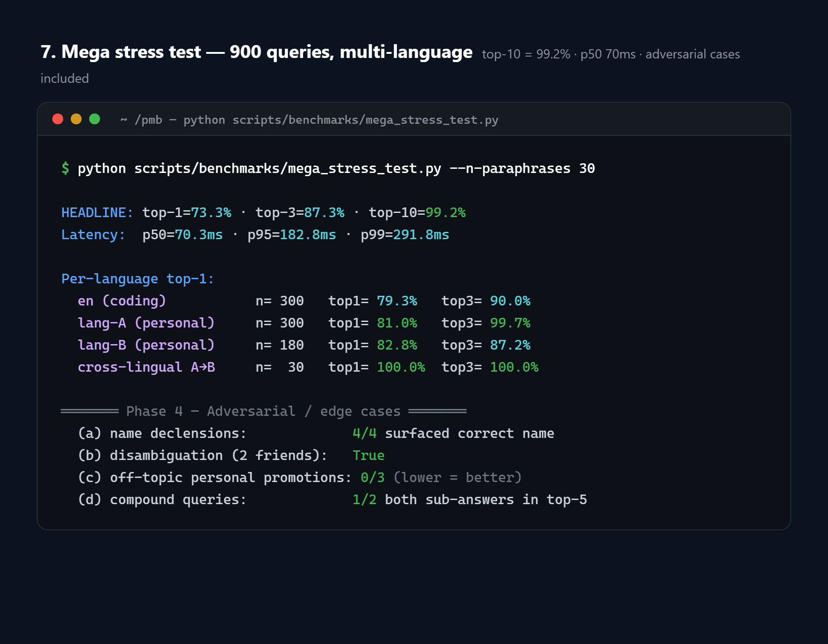Click the en top1 value '79.3%'
This screenshot has width=828, height=644.
pyautogui.click(x=397, y=301)
